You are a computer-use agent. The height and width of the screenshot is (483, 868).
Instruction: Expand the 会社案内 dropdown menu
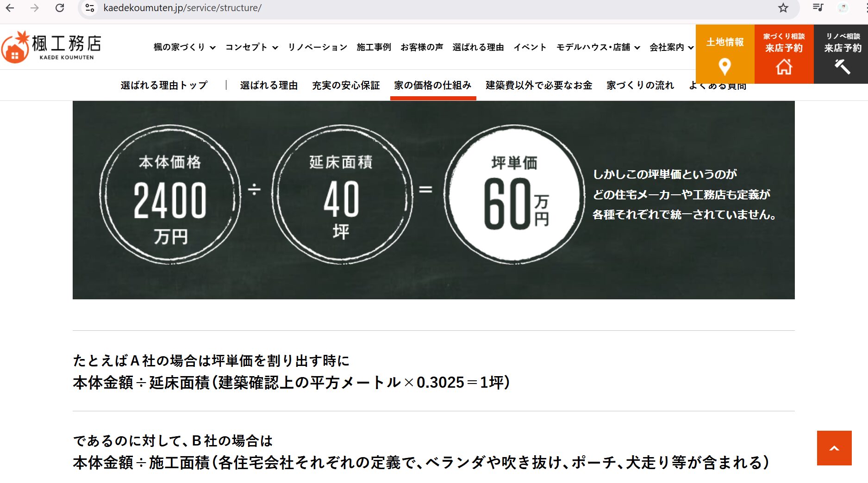[x=671, y=47]
